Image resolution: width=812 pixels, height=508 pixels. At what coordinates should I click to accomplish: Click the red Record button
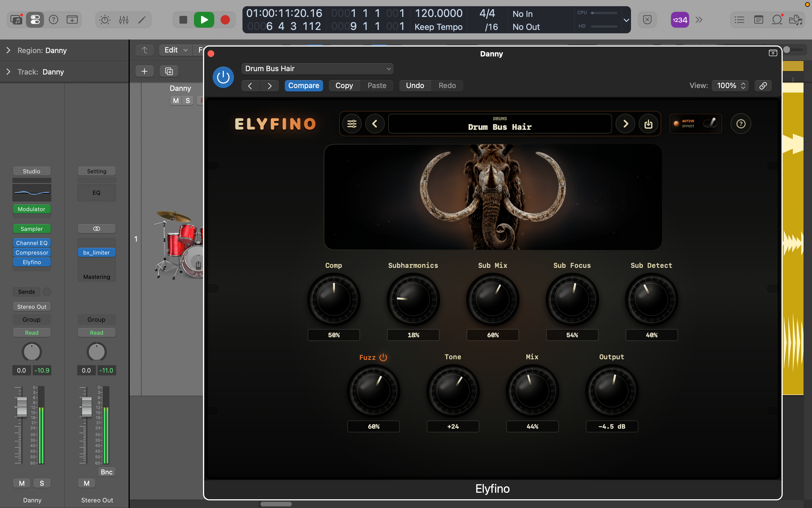pyautogui.click(x=225, y=20)
